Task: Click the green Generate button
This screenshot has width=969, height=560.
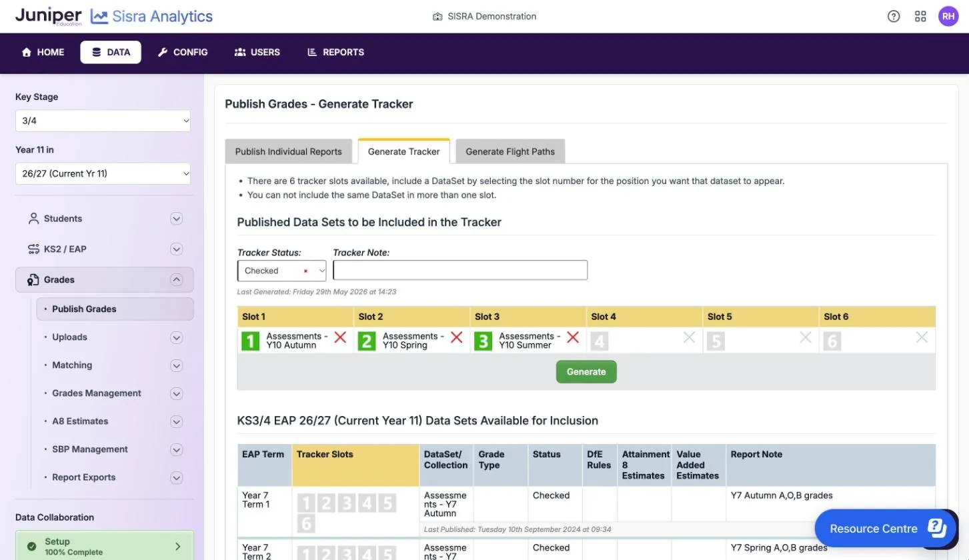Action: [586, 372]
